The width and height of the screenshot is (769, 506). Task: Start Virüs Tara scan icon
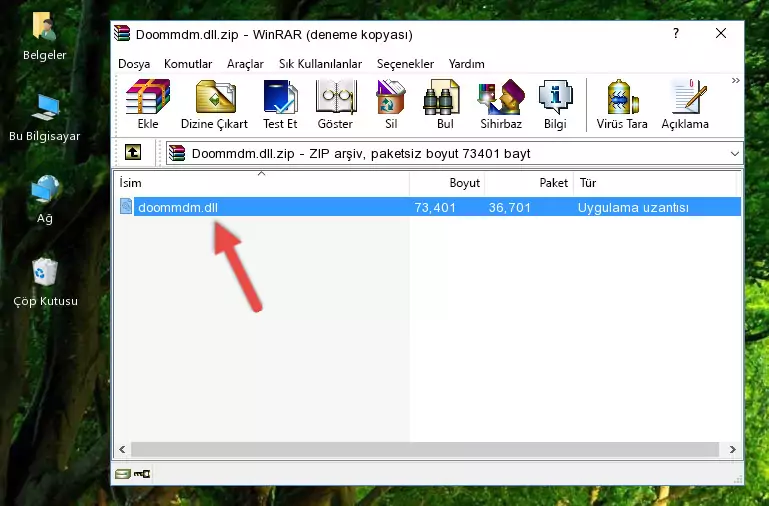coord(622,97)
